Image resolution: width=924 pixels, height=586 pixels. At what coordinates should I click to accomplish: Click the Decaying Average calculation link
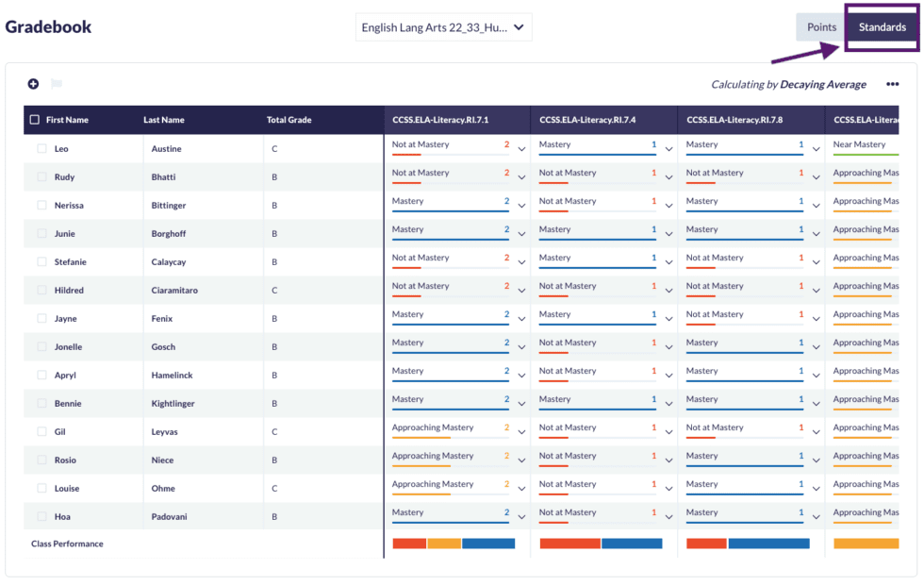(x=822, y=85)
